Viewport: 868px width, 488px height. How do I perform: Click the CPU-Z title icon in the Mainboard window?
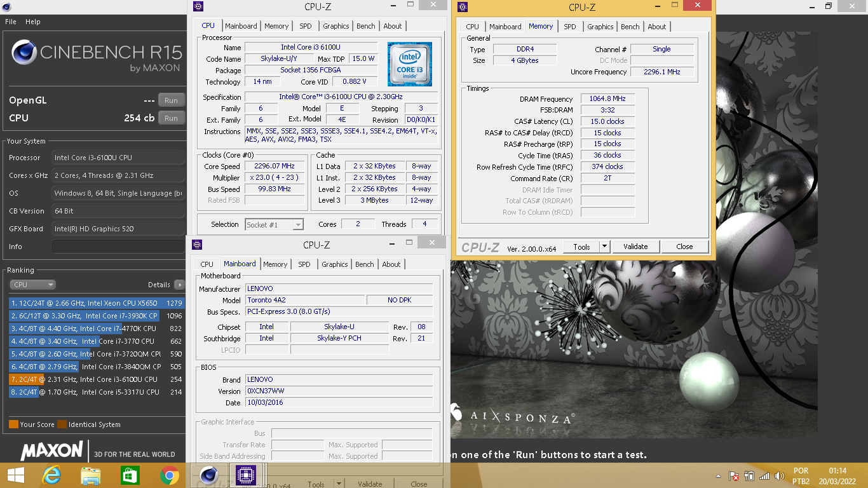click(197, 245)
